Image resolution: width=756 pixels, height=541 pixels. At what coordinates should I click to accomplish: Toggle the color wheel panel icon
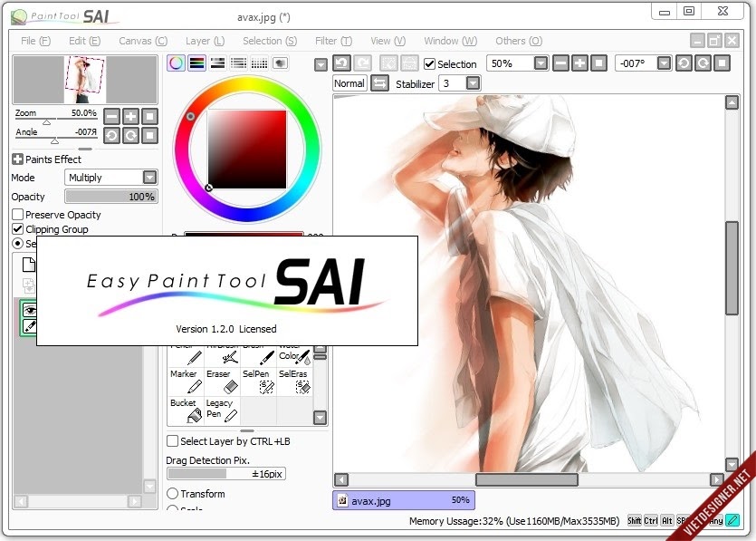pyautogui.click(x=176, y=63)
